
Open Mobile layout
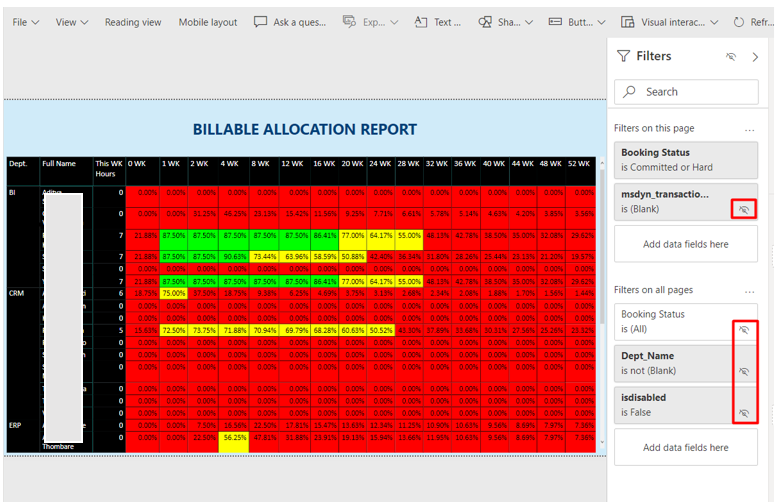208,22
